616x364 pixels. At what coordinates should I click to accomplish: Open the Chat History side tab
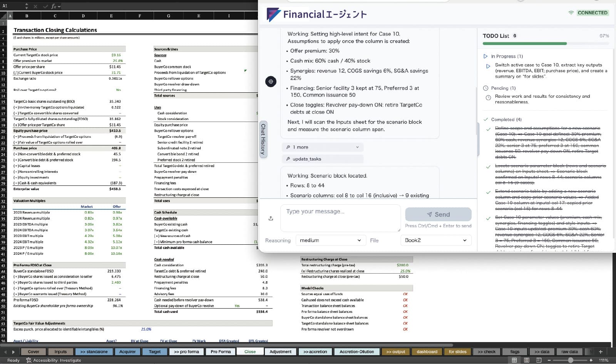tap(263, 139)
